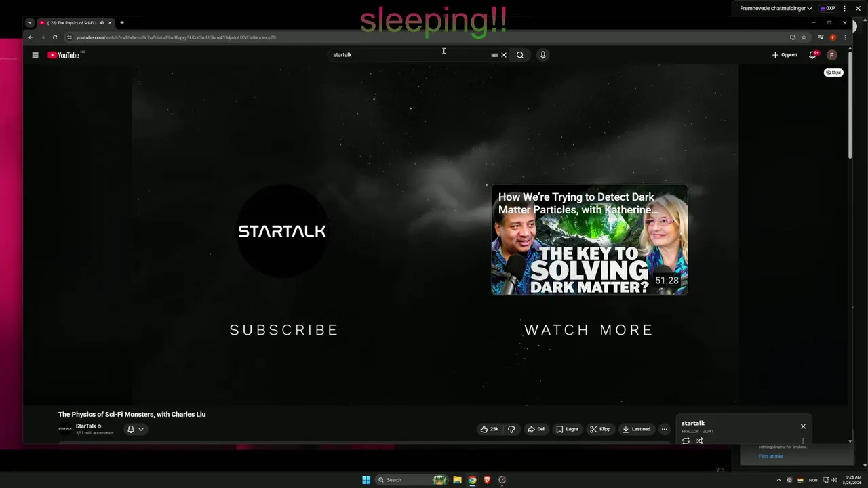Open playlist three-dot menu

pyautogui.click(x=803, y=441)
